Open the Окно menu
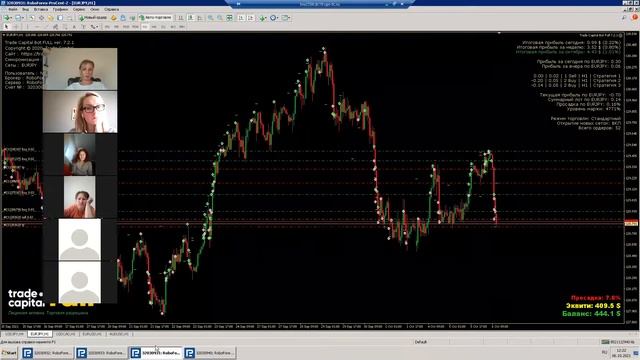The height and width of the screenshot is (360, 640). coord(94,9)
